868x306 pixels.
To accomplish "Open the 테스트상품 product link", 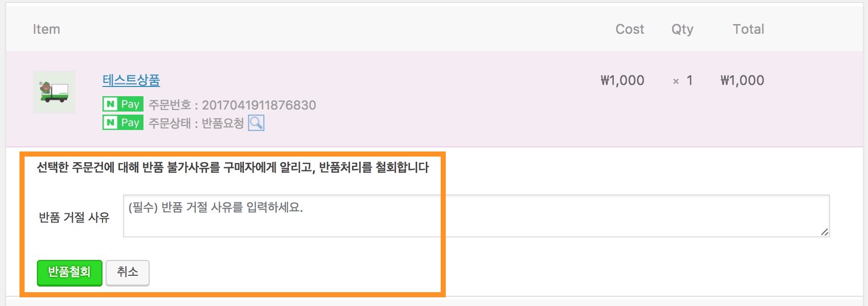I will pyautogui.click(x=131, y=80).
